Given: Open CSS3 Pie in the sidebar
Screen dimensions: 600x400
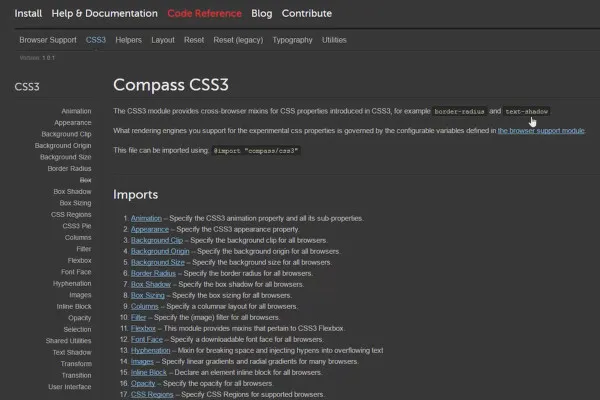Looking at the screenshot, I should [x=77, y=226].
